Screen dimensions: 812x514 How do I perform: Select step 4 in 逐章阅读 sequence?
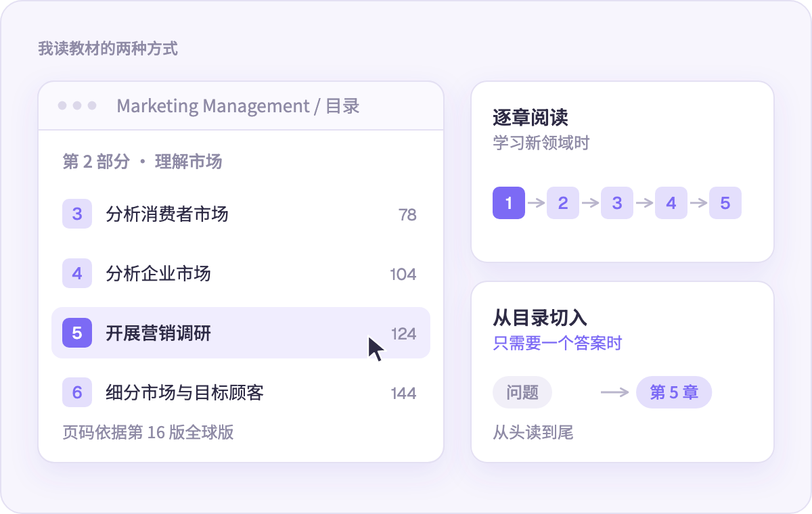coord(671,203)
